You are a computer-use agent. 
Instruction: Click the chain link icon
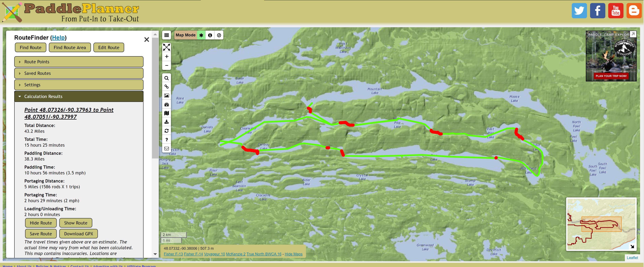tap(167, 87)
